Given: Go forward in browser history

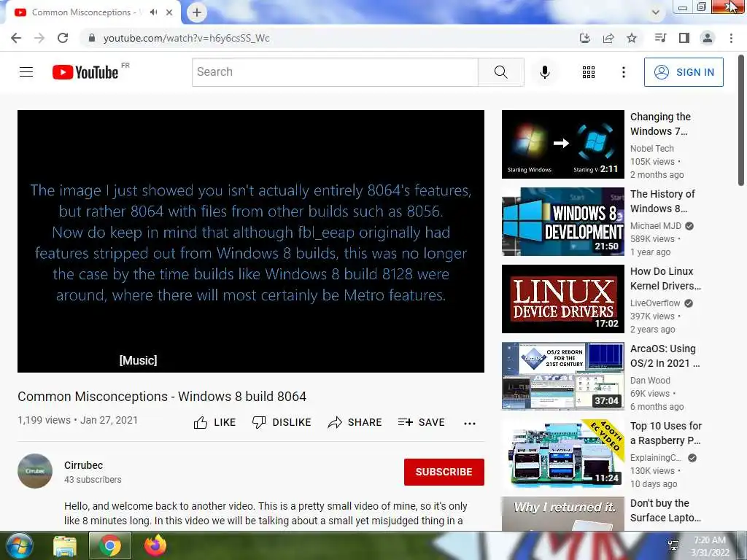Looking at the screenshot, I should (39, 38).
